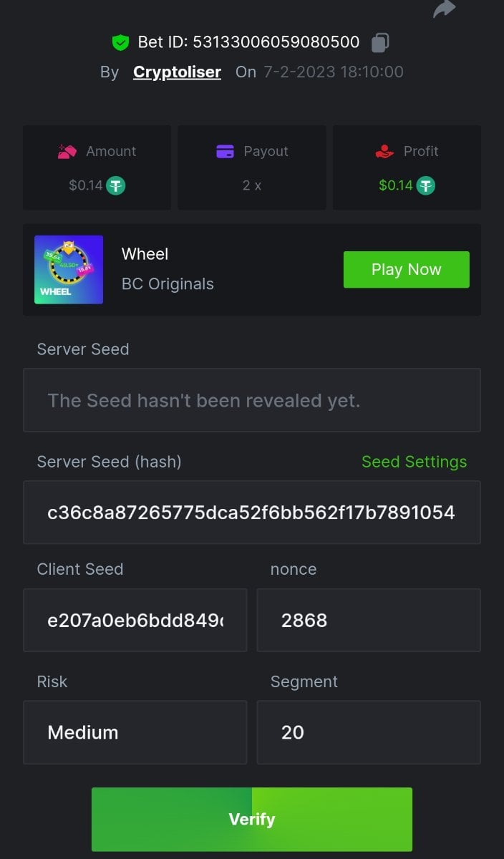Viewport: 504px width, 859px height.
Task: Open the Risk field set to Medium
Action: (135, 732)
